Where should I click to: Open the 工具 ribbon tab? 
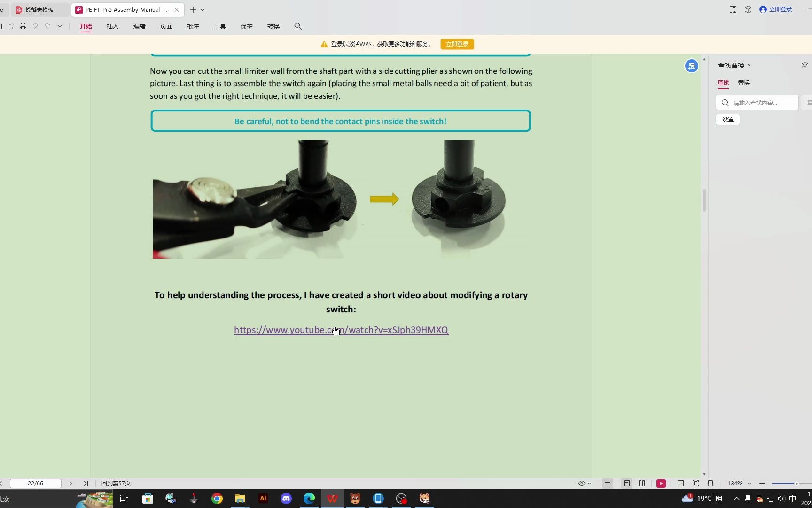tap(220, 26)
